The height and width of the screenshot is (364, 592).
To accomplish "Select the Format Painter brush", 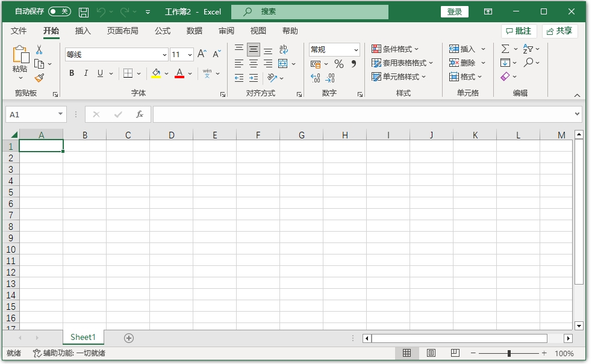I will coord(39,78).
